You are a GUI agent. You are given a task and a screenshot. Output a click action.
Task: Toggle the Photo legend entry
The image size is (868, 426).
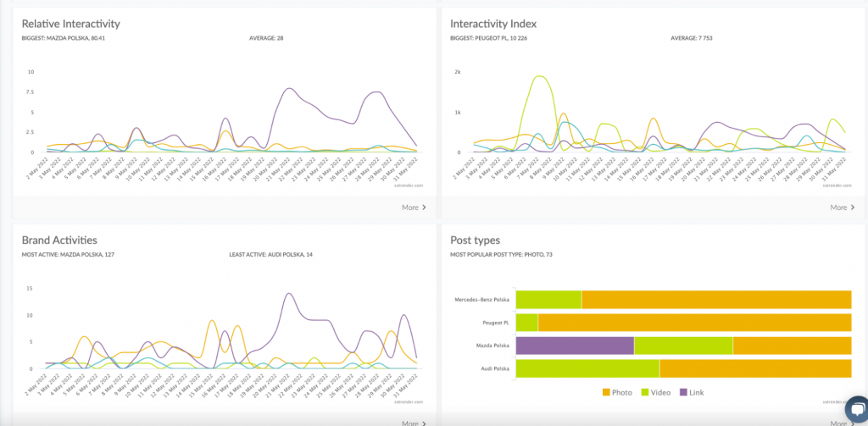pyautogui.click(x=617, y=392)
